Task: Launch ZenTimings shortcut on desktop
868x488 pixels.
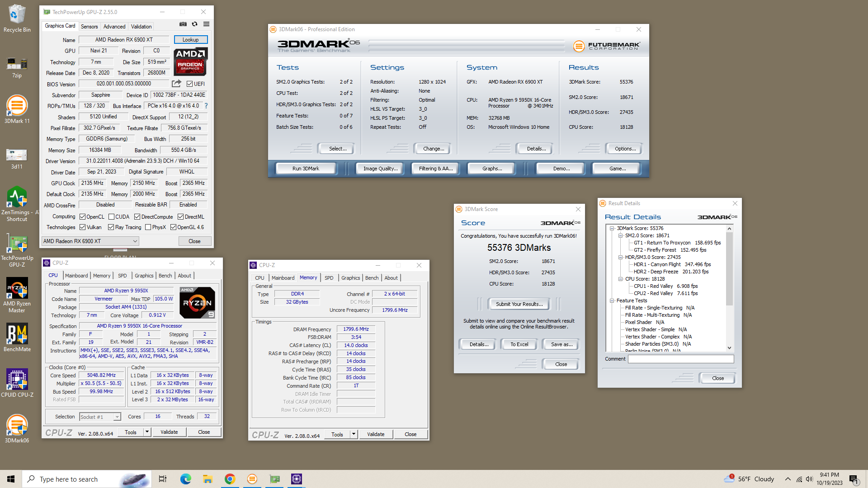Action: pos(17,203)
